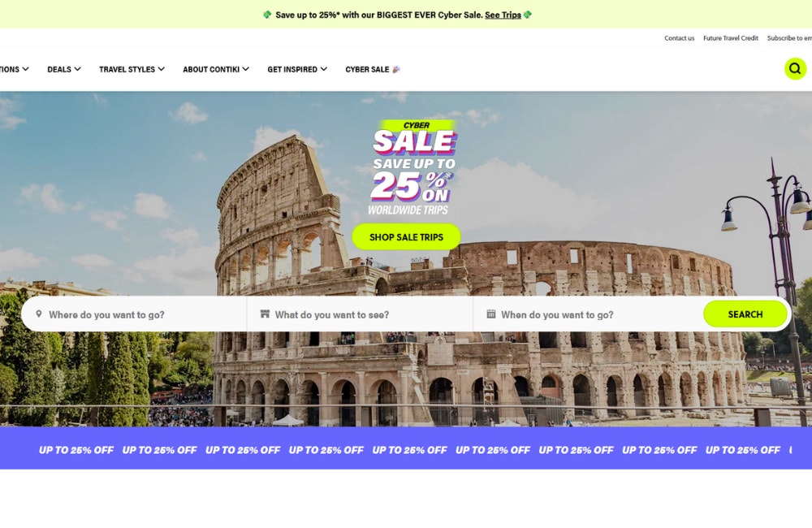Click the party popper icon next to Cyber Sale
This screenshot has height=528, width=812.
point(396,69)
